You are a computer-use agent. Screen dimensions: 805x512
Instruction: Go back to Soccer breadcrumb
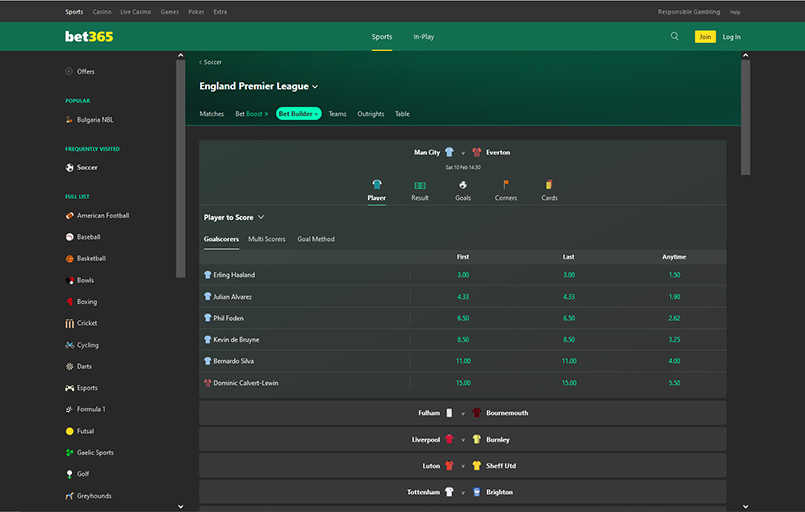[210, 62]
